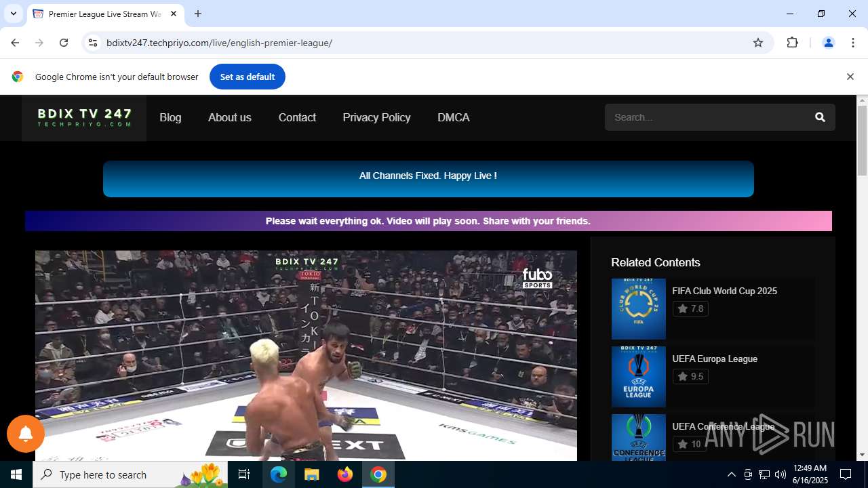Click the taskbar search box
Screen dimensions: 868x488
coord(131,474)
